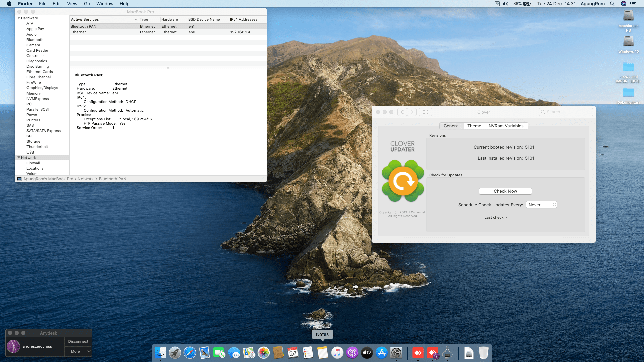The width and height of the screenshot is (644, 362).
Task: Open Schedule Check Updates Every dropdown
Action: [541, 205]
